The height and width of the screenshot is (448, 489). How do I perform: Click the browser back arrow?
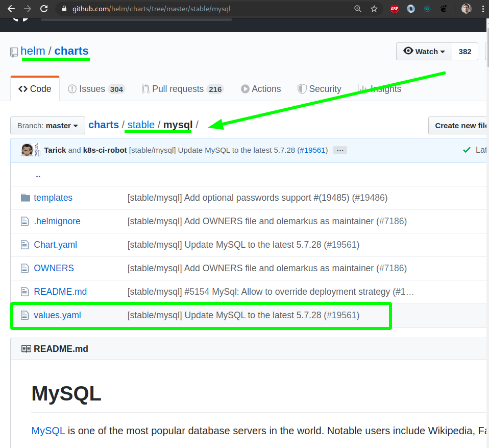(11, 9)
